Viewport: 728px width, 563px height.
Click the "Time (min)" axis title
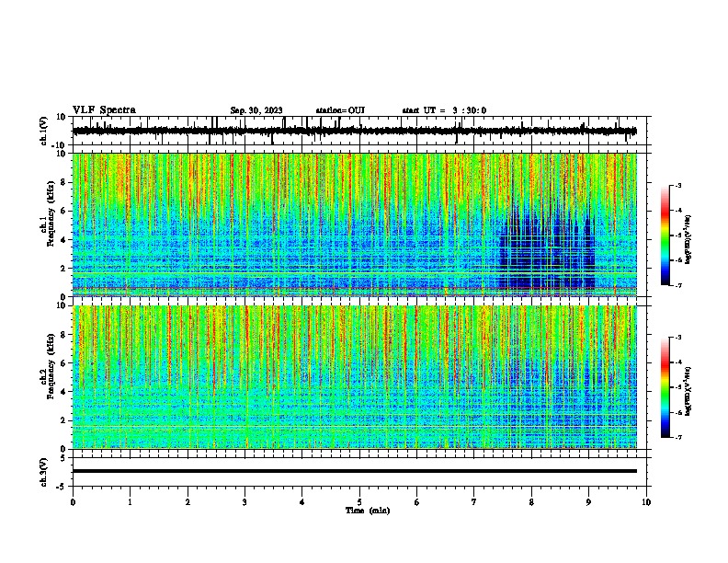(368, 511)
